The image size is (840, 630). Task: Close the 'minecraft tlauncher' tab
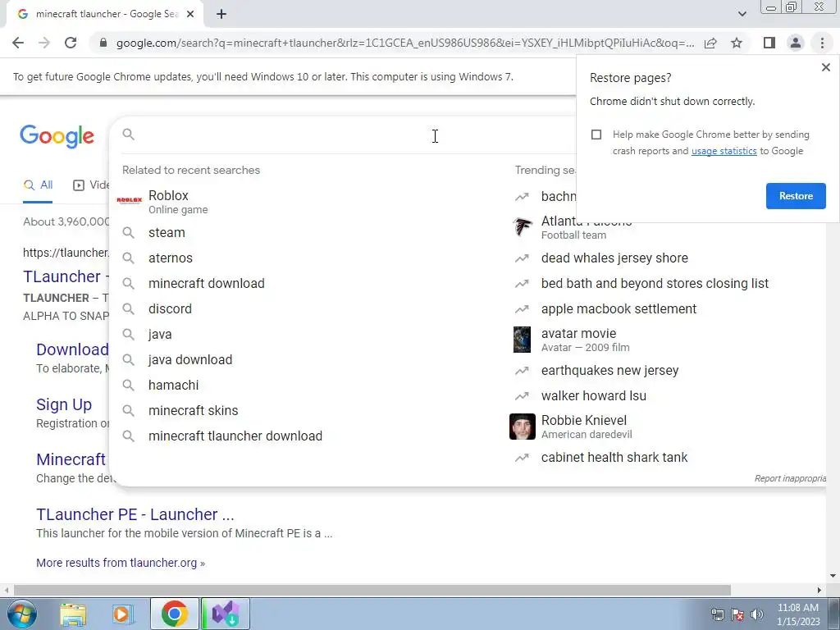[x=190, y=14]
